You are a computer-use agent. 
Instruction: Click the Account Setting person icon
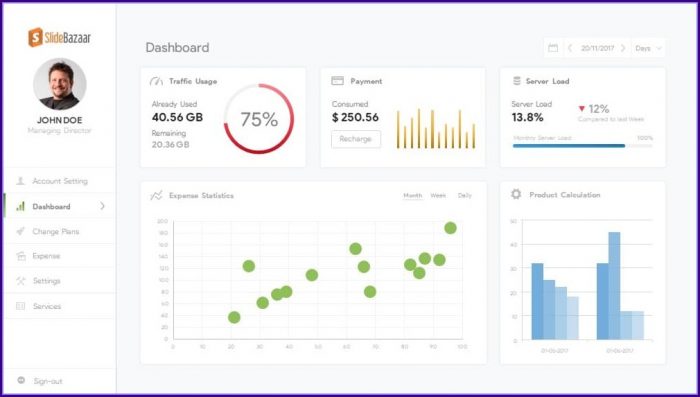click(x=21, y=181)
